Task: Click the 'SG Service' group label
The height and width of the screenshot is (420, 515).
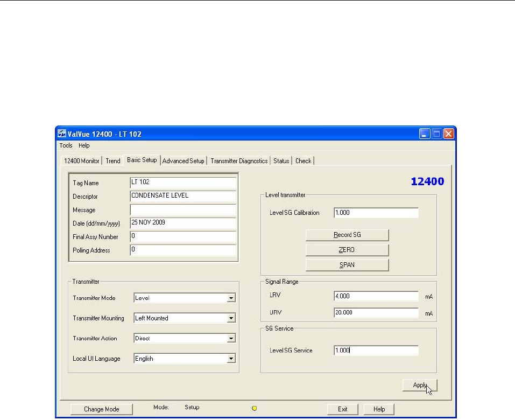Action: pyautogui.click(x=279, y=328)
